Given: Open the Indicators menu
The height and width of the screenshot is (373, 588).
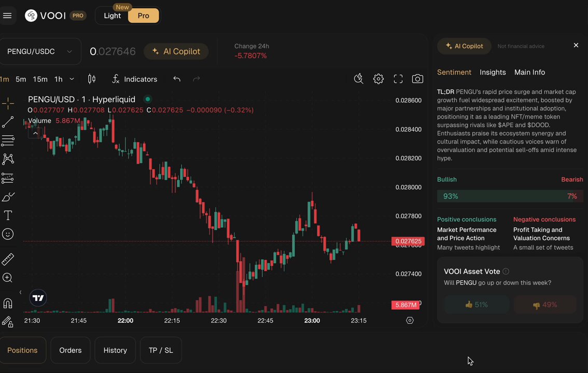Looking at the screenshot, I should (x=135, y=79).
